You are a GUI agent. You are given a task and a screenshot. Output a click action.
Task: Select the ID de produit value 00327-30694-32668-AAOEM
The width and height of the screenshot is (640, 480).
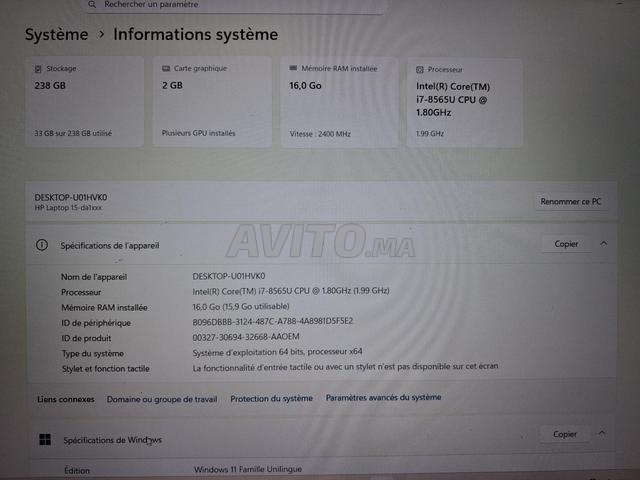246,337
